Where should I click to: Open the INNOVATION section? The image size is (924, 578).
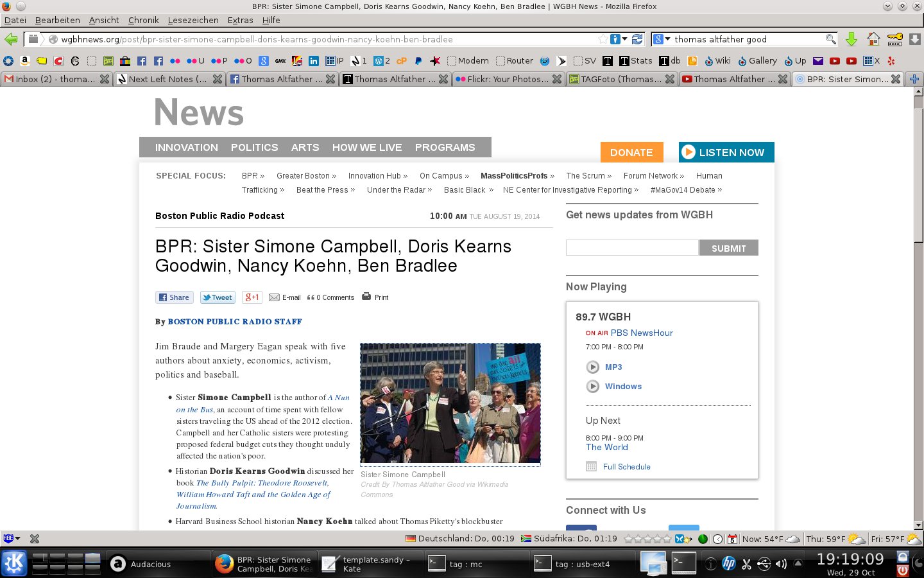click(187, 147)
